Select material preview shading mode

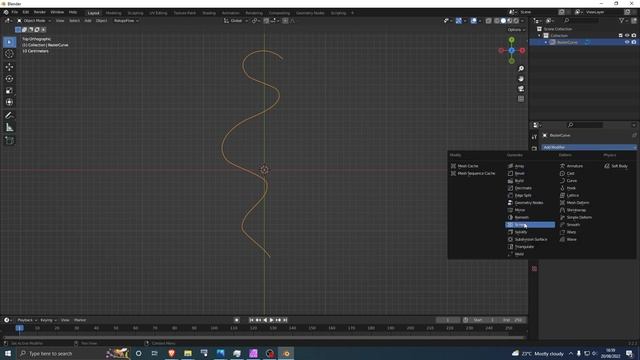[x=510, y=20]
